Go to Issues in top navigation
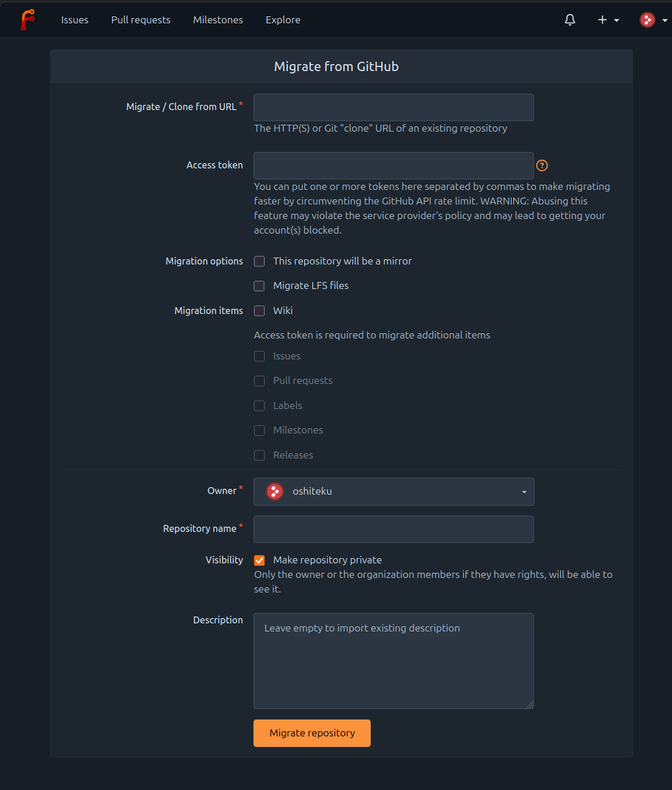Screen dimensions: 672x790 tap(75, 20)
